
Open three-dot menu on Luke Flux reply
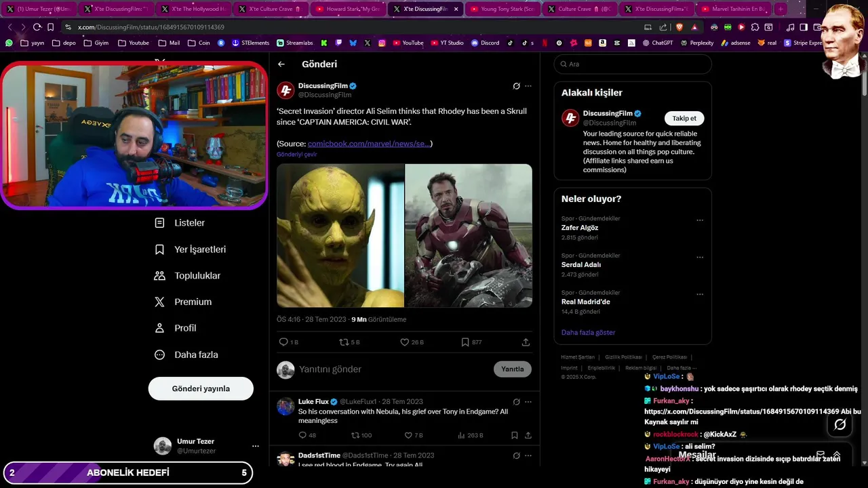[528, 402]
